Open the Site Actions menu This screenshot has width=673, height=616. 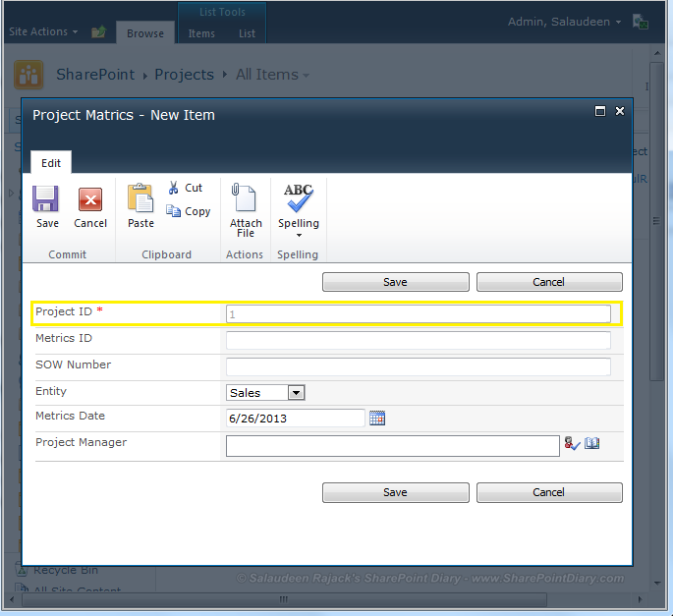click(x=43, y=31)
